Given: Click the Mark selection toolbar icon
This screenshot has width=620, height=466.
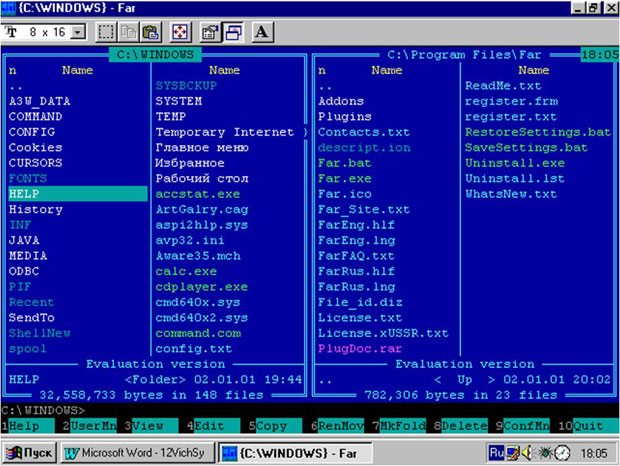Looking at the screenshot, I should coord(106,32).
